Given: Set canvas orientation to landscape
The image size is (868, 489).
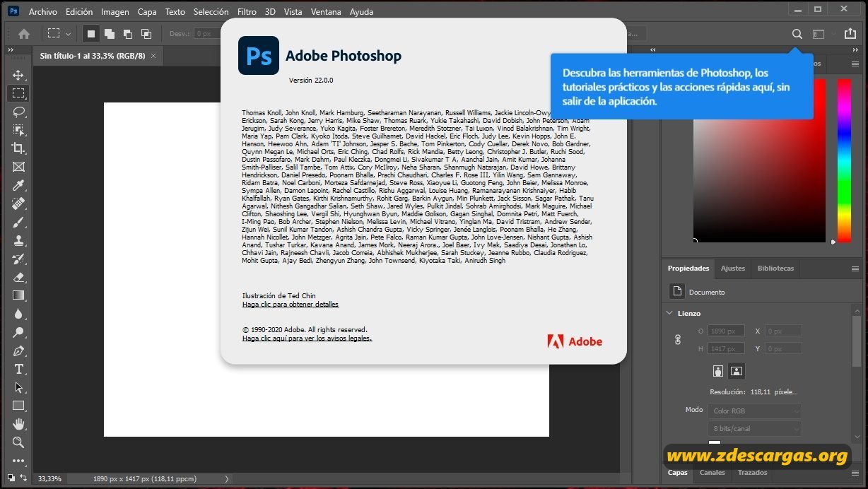Looking at the screenshot, I should pos(736,370).
